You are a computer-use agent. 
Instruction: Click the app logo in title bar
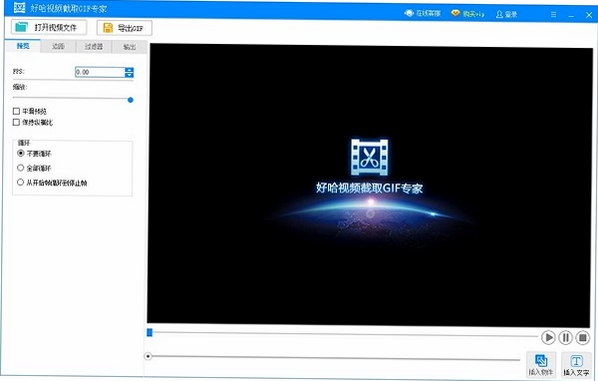(19, 7)
